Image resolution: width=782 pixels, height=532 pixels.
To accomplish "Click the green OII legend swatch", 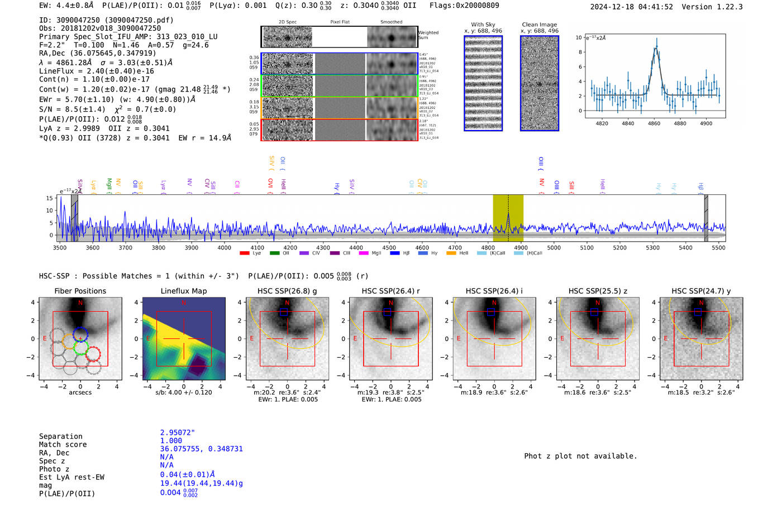I will pos(274,253).
